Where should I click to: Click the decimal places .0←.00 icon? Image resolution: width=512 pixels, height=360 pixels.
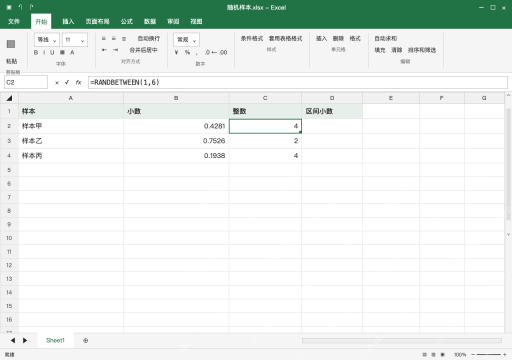click(x=216, y=52)
